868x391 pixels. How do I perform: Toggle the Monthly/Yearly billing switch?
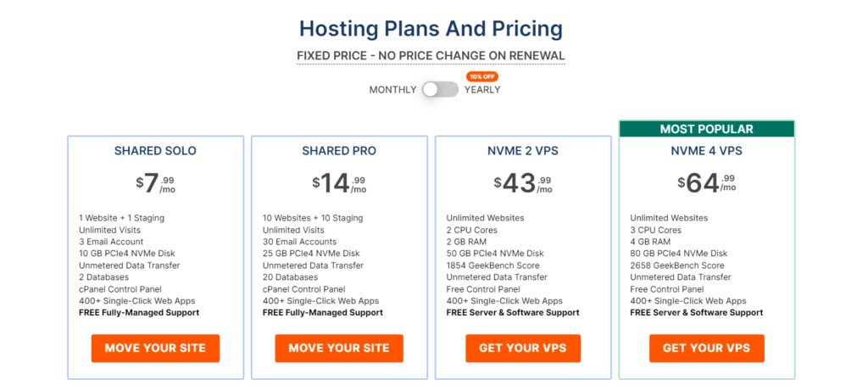pyautogui.click(x=440, y=89)
